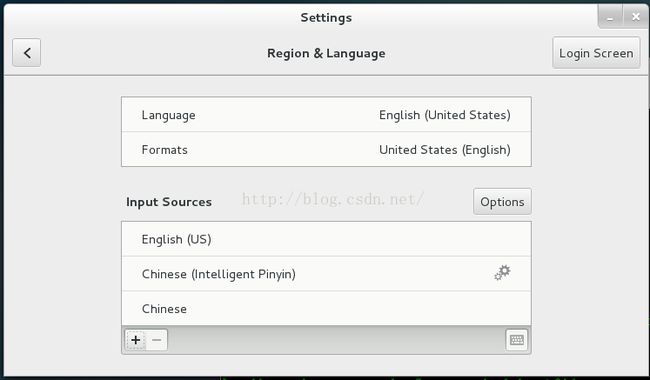Click the blog.csdn.net watermark text
This screenshot has width=650, height=380.
[332, 199]
